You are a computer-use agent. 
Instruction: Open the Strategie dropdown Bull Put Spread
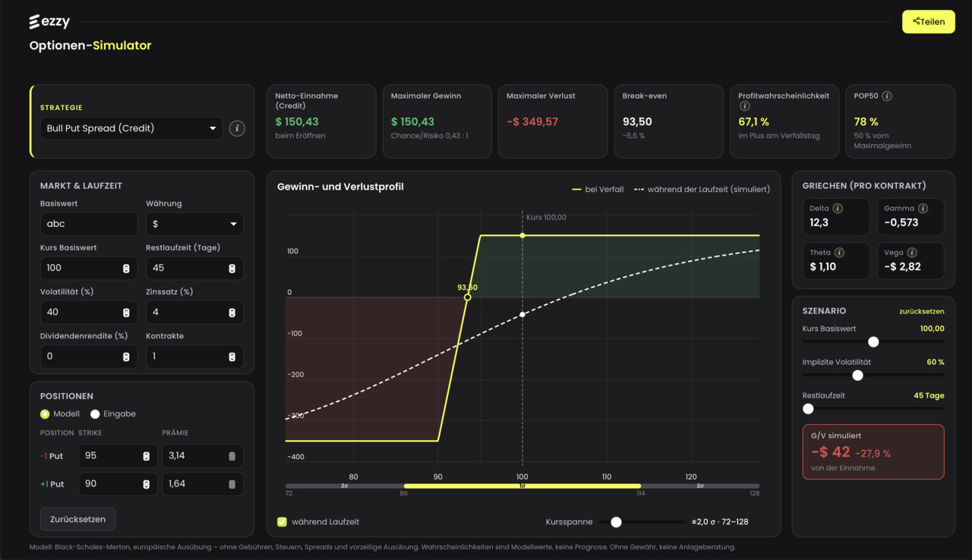point(131,128)
